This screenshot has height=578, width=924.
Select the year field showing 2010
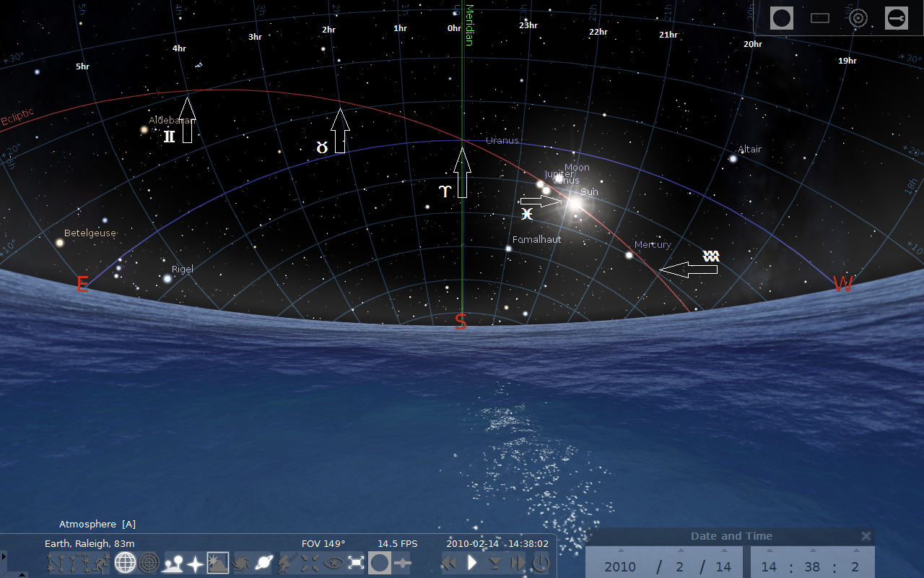(x=619, y=566)
